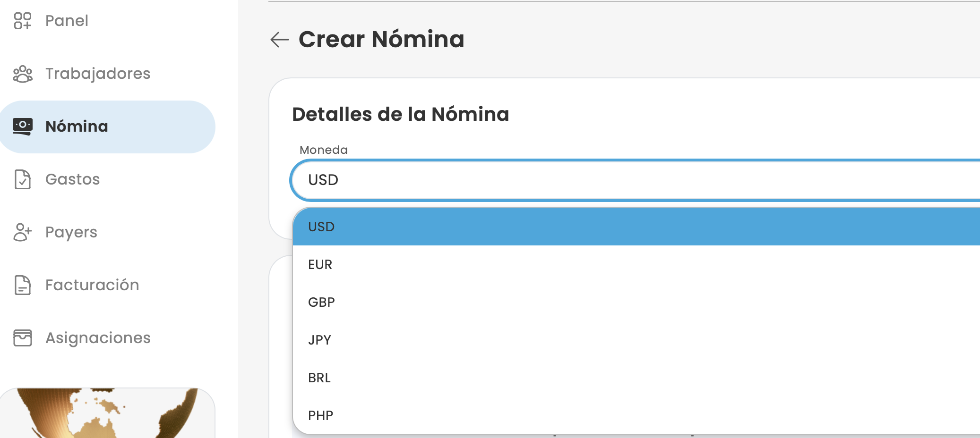Screen dimensions: 980x438
Task: Click the Asignaciones wallet icon
Action: coord(22,338)
